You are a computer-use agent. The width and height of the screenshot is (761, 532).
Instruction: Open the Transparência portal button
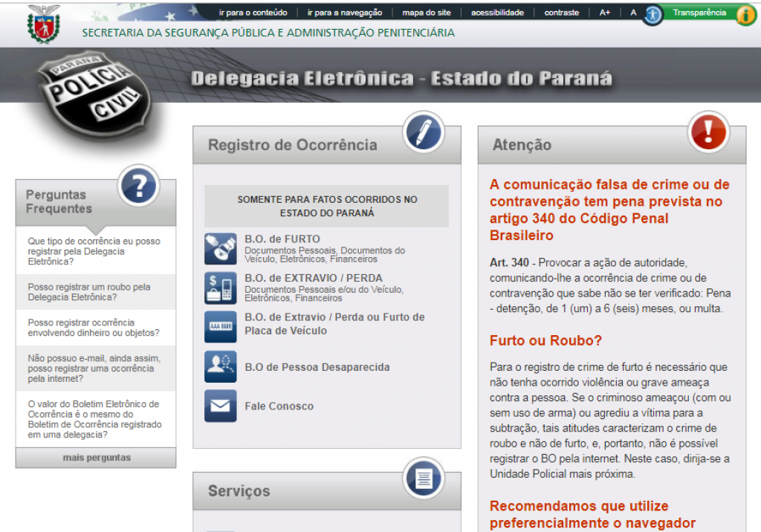699,13
